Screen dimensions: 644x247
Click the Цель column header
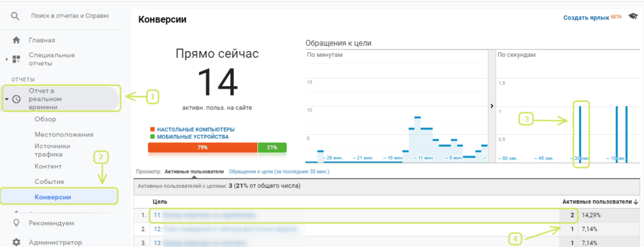click(160, 202)
